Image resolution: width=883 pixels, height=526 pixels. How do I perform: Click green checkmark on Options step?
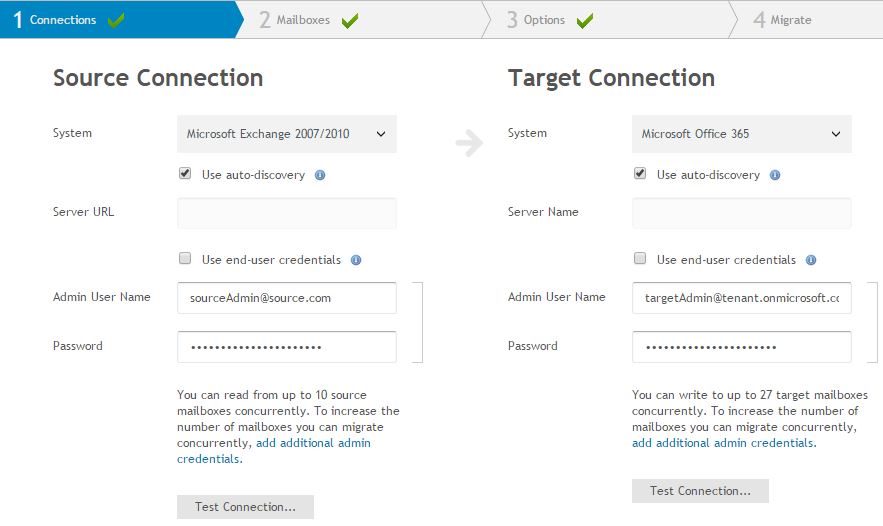click(585, 20)
